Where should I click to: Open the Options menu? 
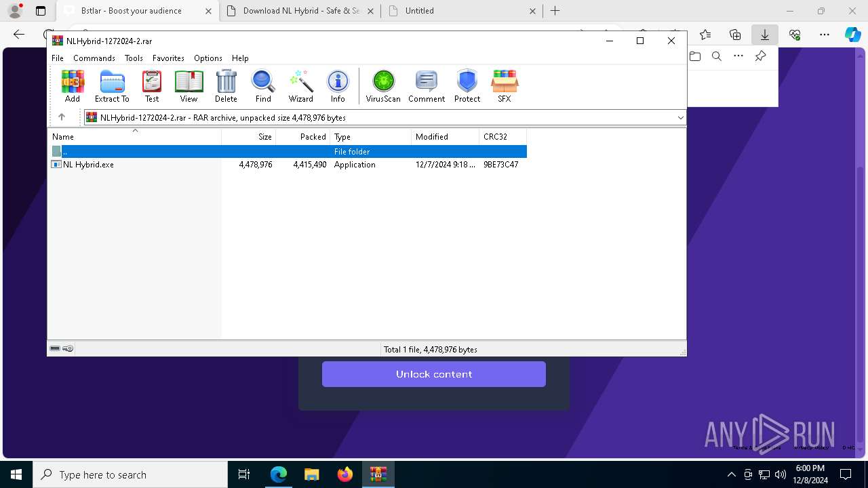click(208, 58)
